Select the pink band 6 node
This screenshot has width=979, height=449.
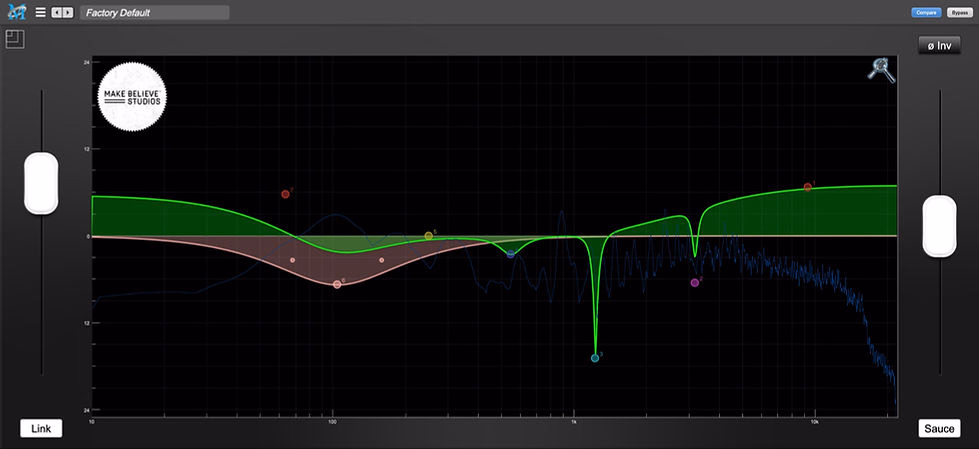pos(337,284)
